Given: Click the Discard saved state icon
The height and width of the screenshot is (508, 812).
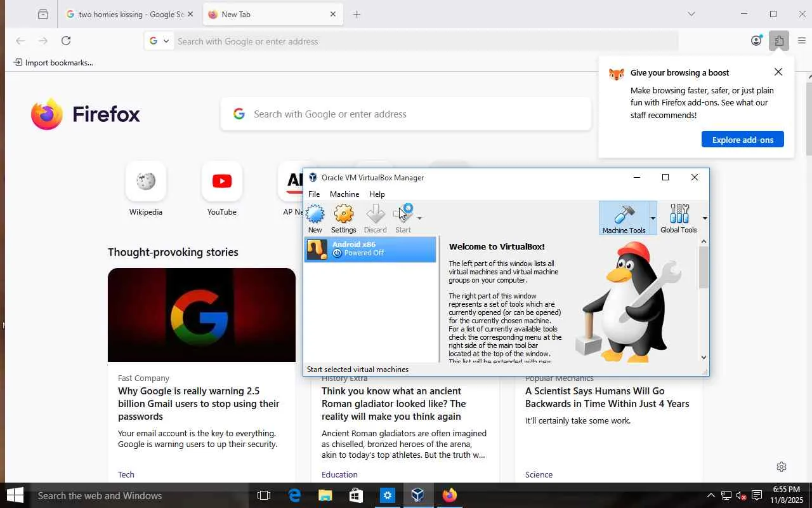Looking at the screenshot, I should 375,219.
